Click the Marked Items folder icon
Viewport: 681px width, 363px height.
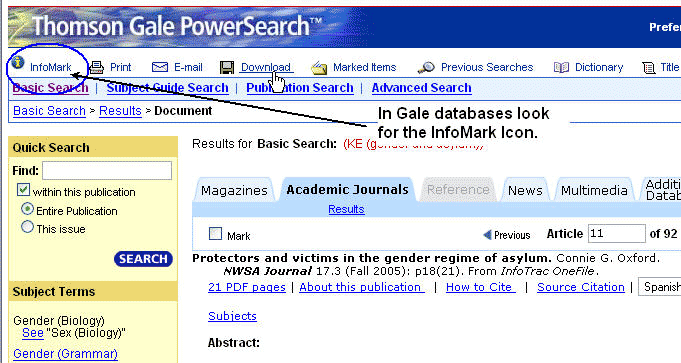(x=319, y=68)
